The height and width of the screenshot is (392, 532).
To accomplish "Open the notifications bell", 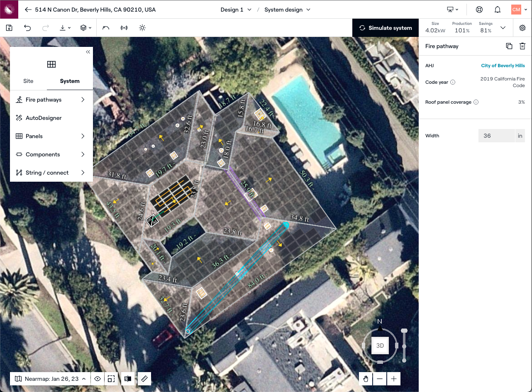I will [x=498, y=10].
